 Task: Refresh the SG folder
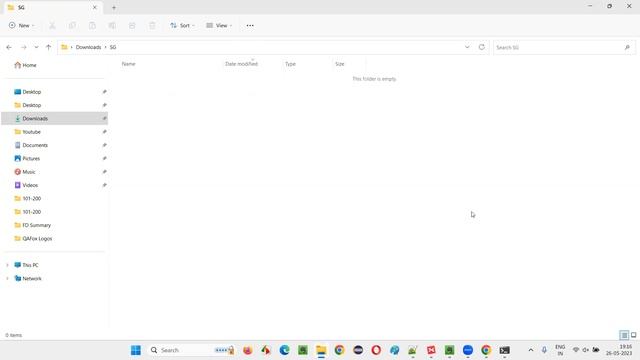point(482,47)
